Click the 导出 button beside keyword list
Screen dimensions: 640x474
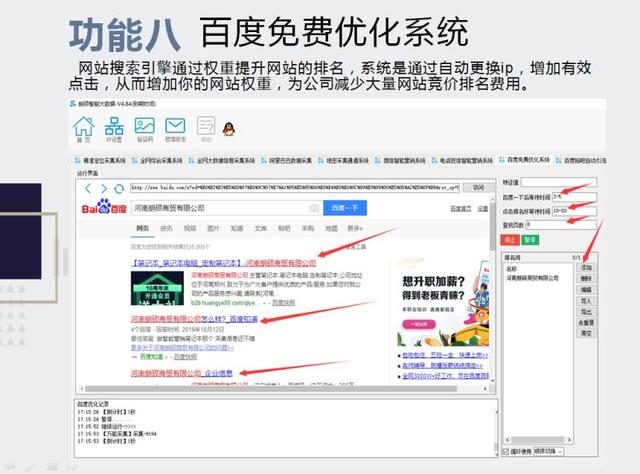586,312
